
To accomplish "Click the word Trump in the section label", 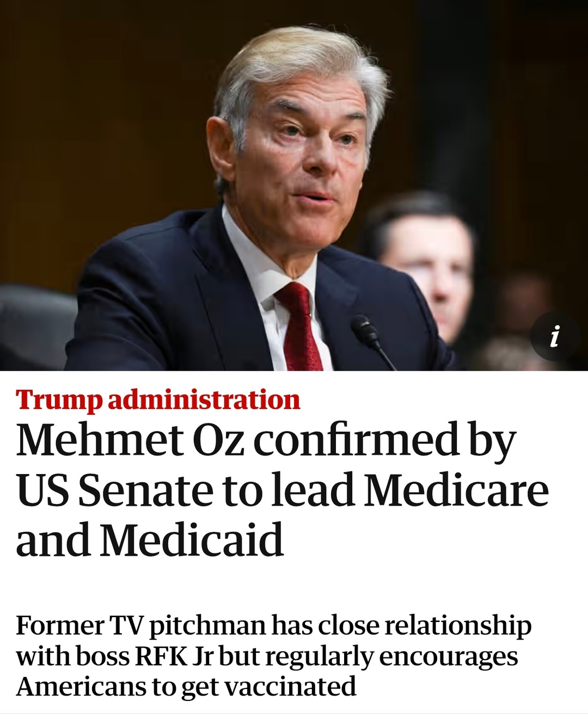I will (59, 399).
